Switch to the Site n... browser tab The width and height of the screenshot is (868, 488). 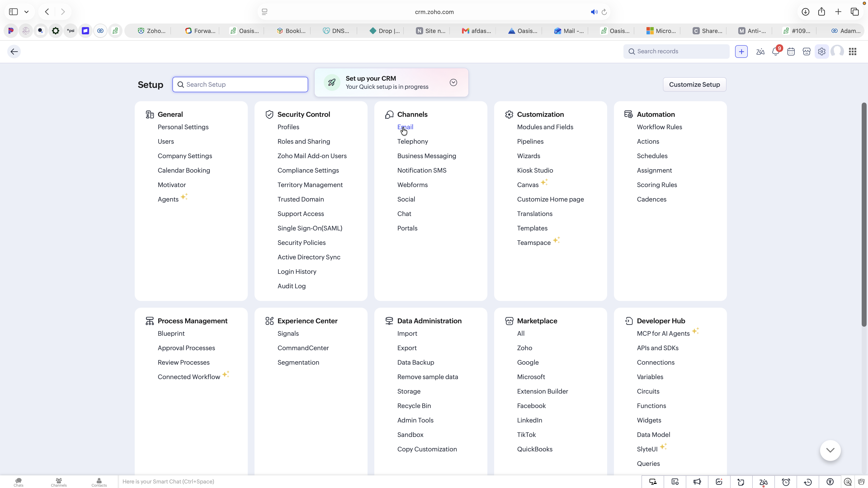[x=431, y=31]
